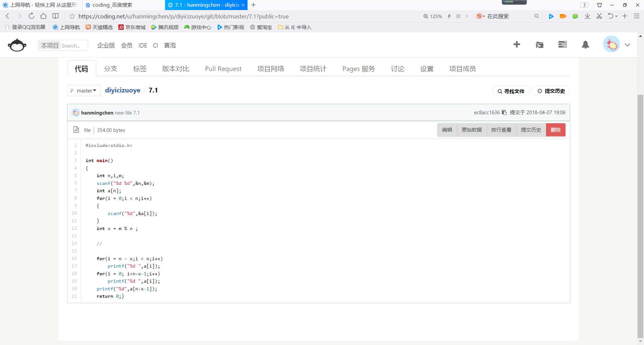
Task: Click the blue video play toolbar icon
Action: point(551,16)
